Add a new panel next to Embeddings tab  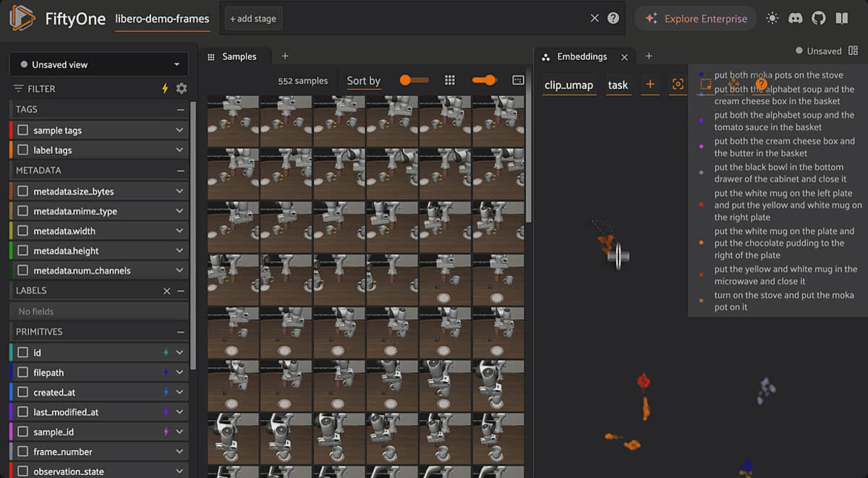[649, 56]
